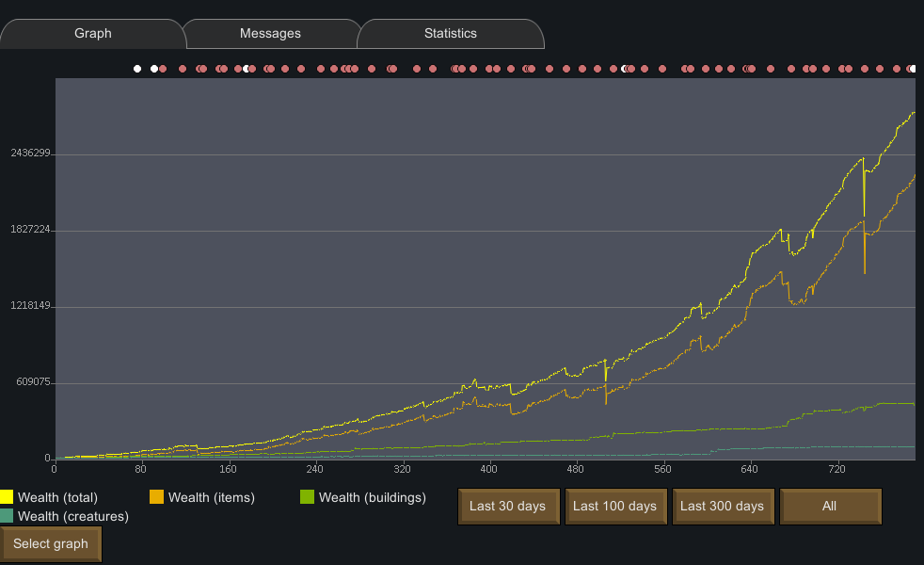This screenshot has width=924, height=565.
Task: Click the 400 day x-axis label
Action: [x=488, y=470]
